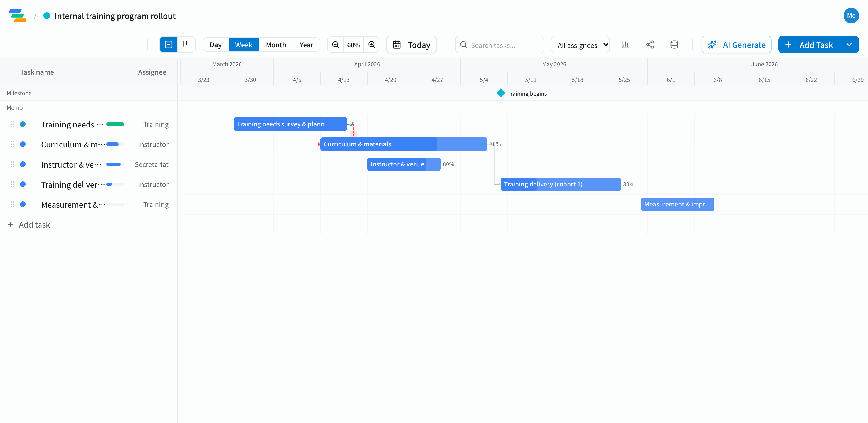Click the Training begins milestone diamond
This screenshot has width=868, height=423.
501,93
